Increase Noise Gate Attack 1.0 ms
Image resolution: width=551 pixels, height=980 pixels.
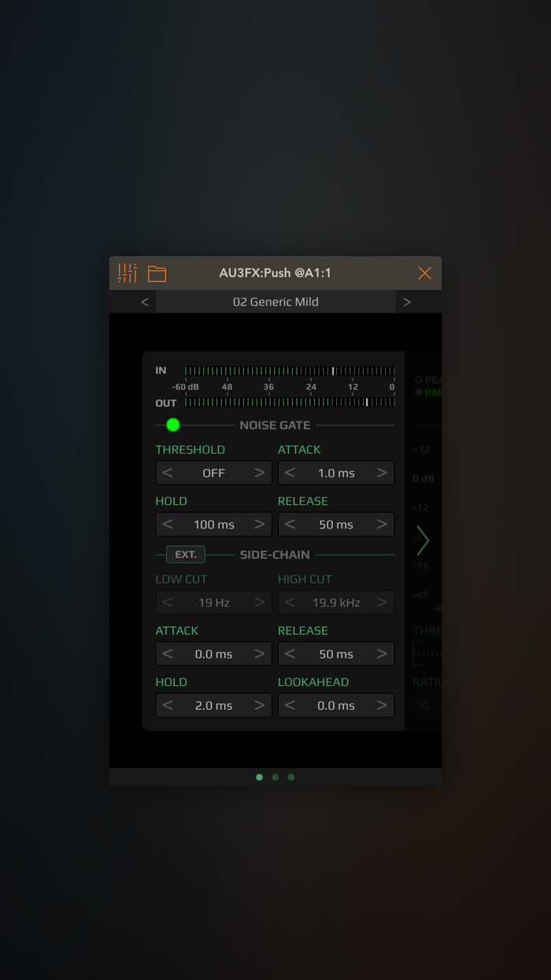pos(382,473)
